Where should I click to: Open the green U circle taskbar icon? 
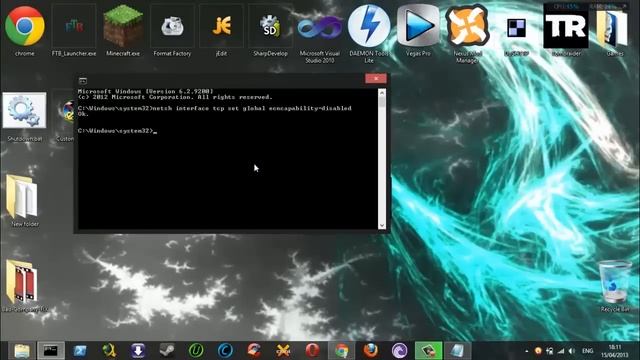pos(196,351)
